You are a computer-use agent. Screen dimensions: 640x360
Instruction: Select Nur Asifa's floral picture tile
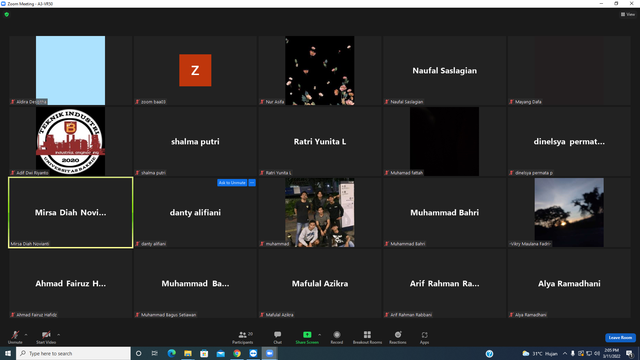click(x=320, y=70)
